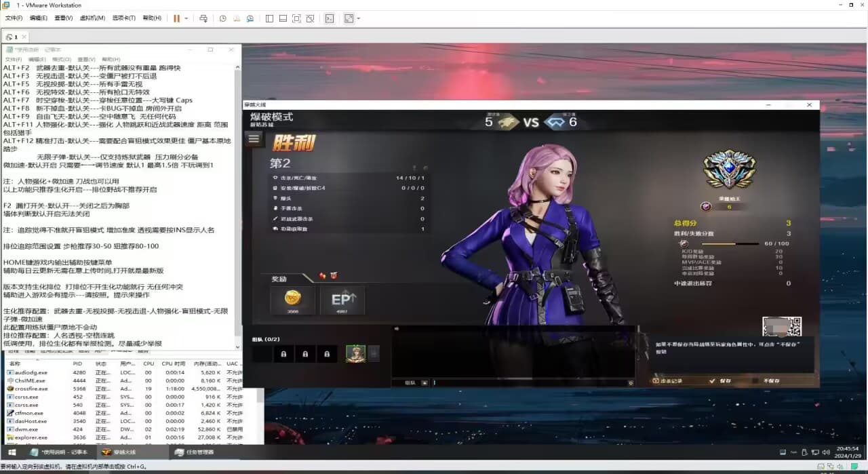Sort Task Manager by CPU 时间 column
The width and height of the screenshot is (868, 474).
point(175,364)
